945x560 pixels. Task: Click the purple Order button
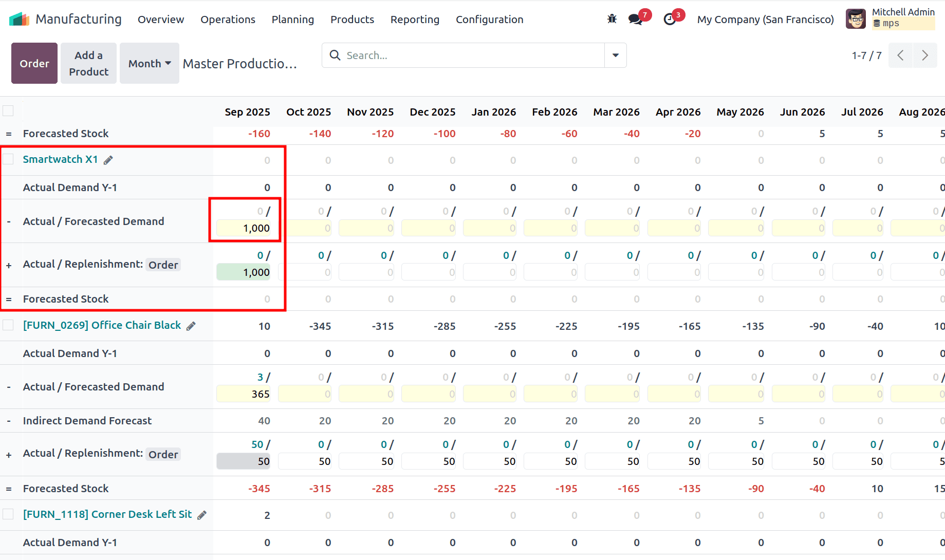coord(34,63)
